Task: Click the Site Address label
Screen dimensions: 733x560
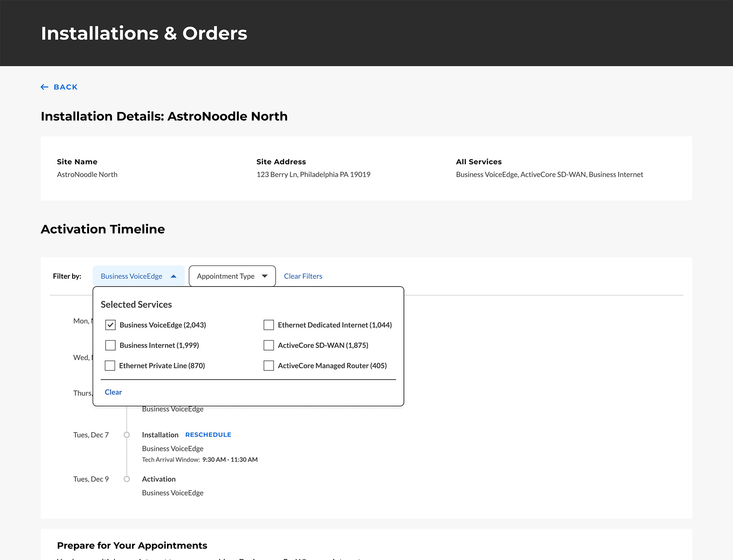Action: click(x=281, y=162)
